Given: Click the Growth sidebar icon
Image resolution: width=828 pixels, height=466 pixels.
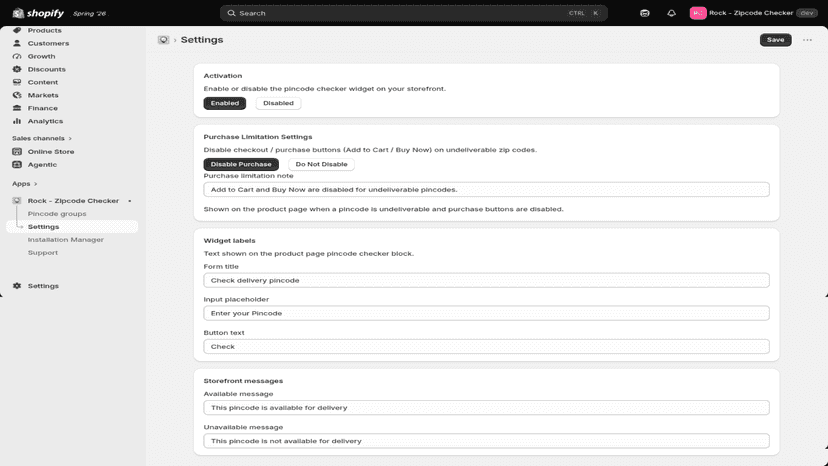Looking at the screenshot, I should [17, 56].
